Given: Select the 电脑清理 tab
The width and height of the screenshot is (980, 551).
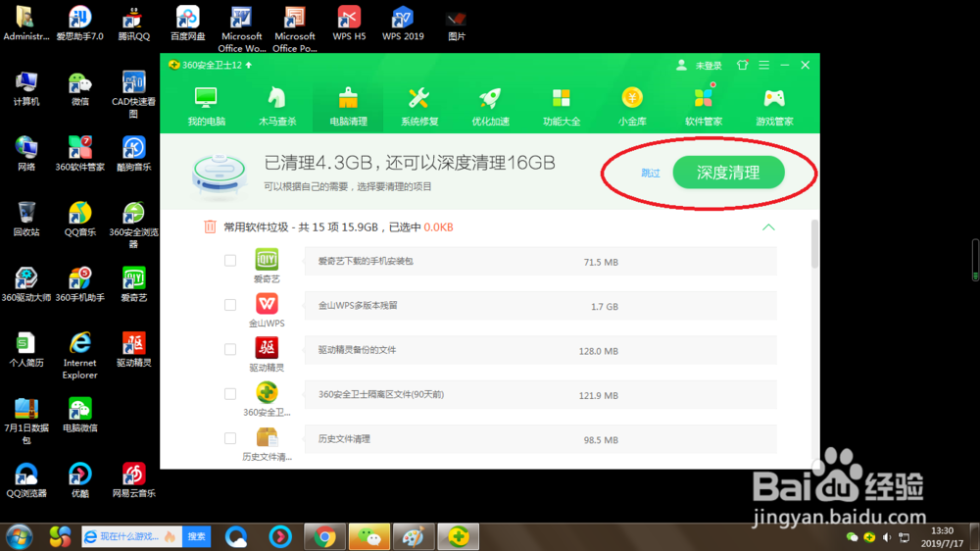Looking at the screenshot, I should tap(348, 106).
